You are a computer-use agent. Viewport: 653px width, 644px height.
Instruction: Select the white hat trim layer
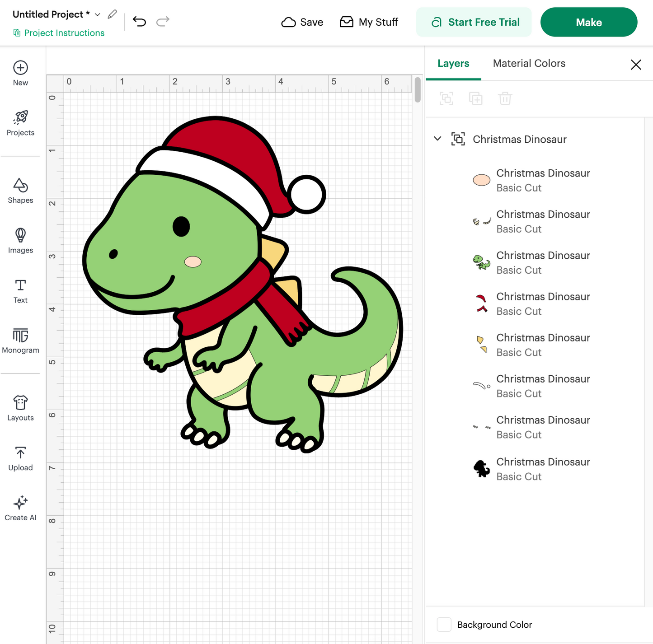[x=535, y=386]
